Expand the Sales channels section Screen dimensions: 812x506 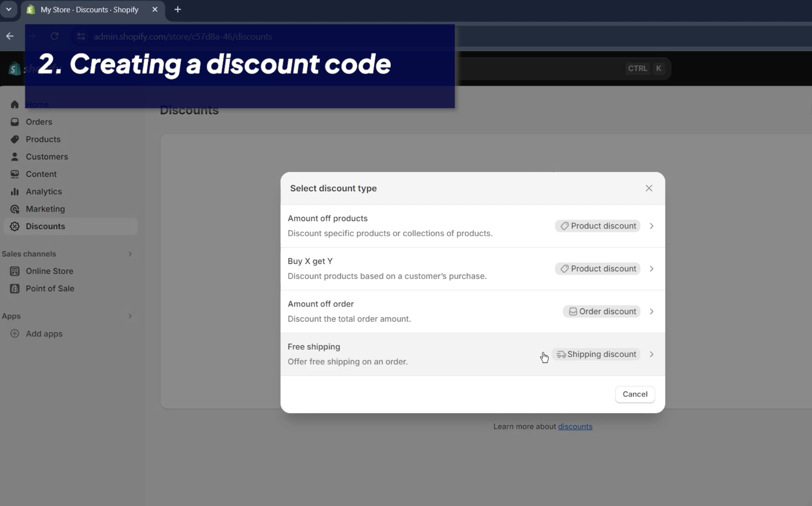pyautogui.click(x=131, y=253)
